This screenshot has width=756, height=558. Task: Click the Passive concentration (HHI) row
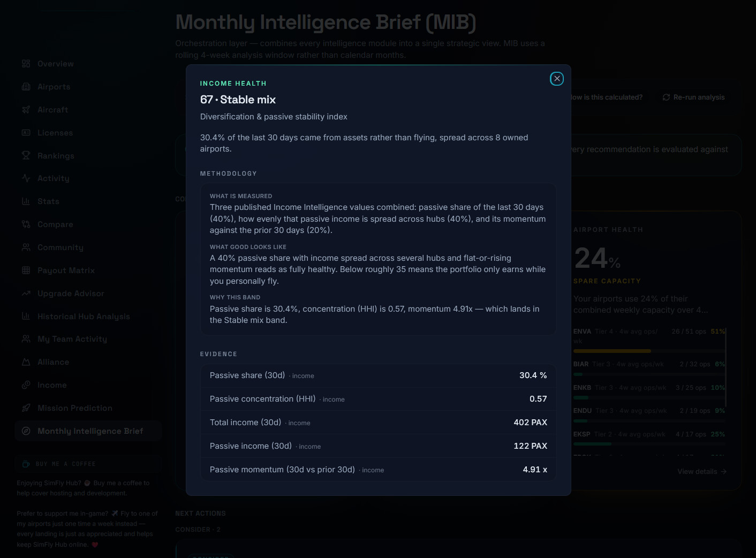[378, 399]
